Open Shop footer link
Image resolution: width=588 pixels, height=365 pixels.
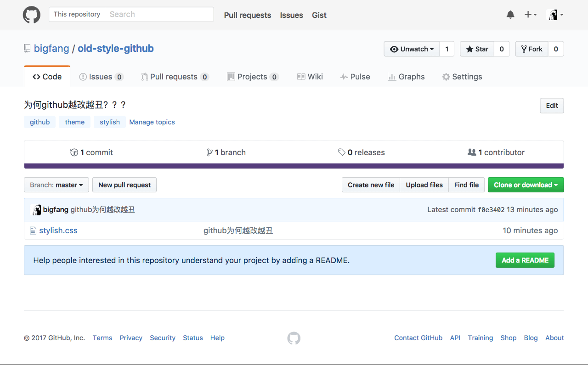(509, 338)
